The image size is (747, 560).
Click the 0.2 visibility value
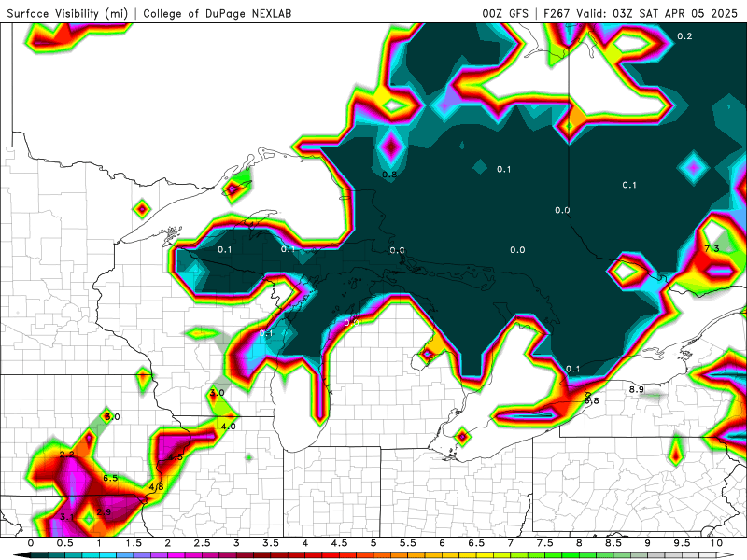(684, 36)
